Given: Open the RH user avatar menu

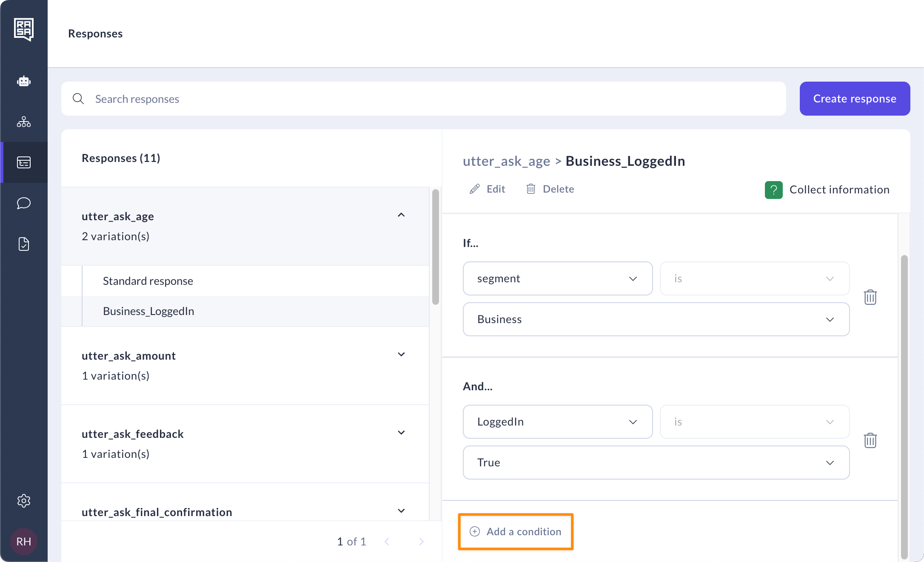Looking at the screenshot, I should 24,542.
